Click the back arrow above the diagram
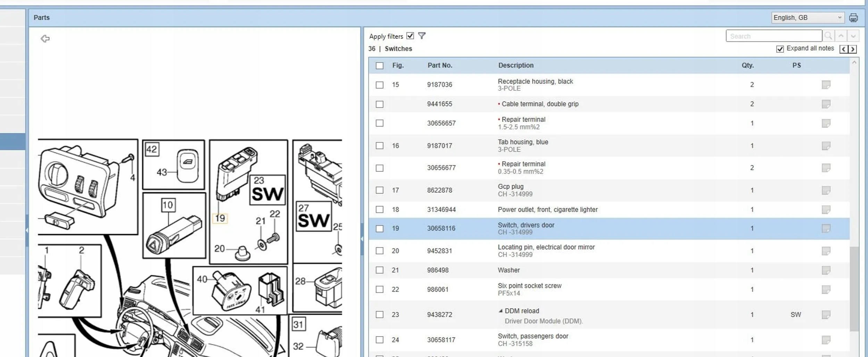The image size is (868, 357). pyautogui.click(x=45, y=39)
